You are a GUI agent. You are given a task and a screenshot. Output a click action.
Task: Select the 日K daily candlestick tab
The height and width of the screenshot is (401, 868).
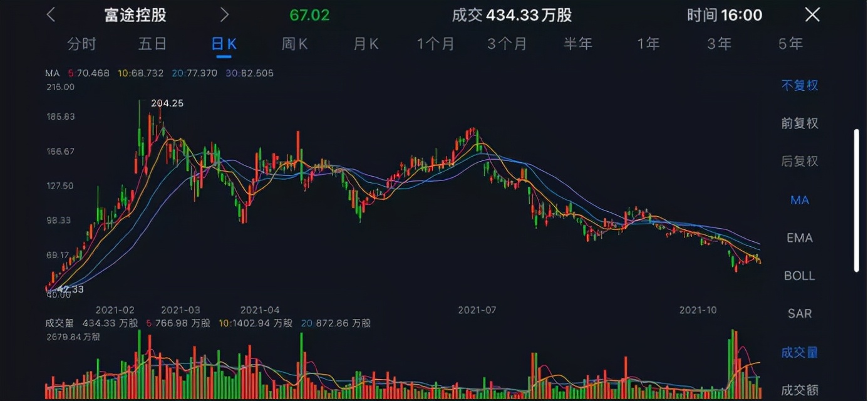[x=224, y=44]
